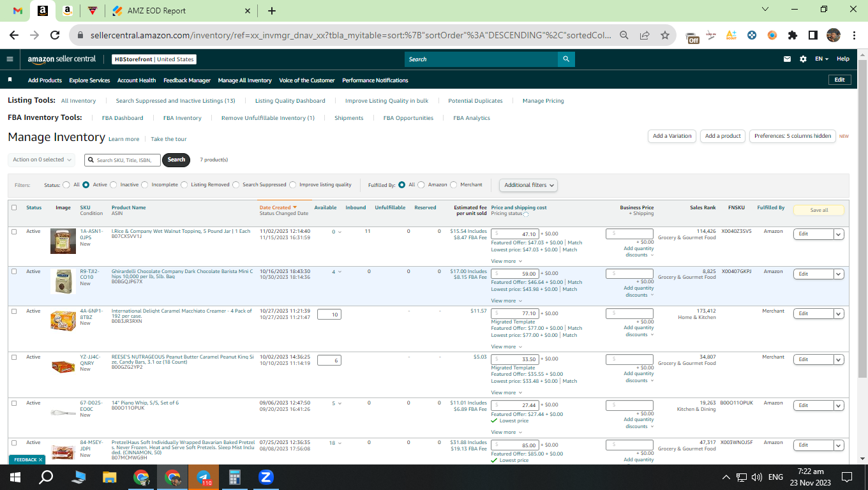Screen dimensions: 868x490
Task: Open Listing Quality Dashboard link
Action: coord(290,101)
